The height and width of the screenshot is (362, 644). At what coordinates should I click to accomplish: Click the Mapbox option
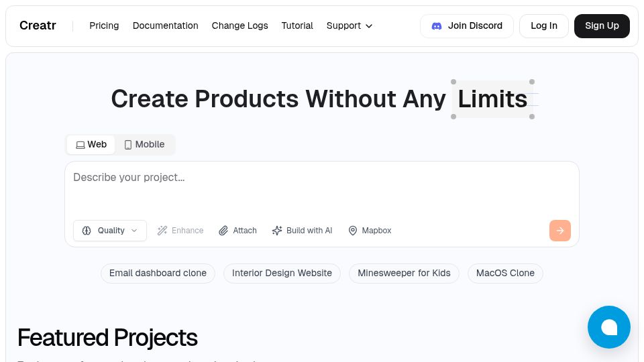click(x=370, y=231)
